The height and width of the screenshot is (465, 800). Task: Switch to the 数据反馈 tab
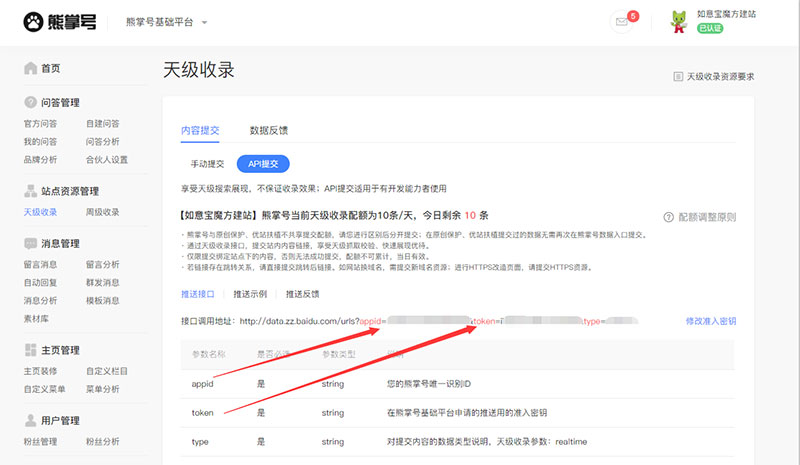269,131
